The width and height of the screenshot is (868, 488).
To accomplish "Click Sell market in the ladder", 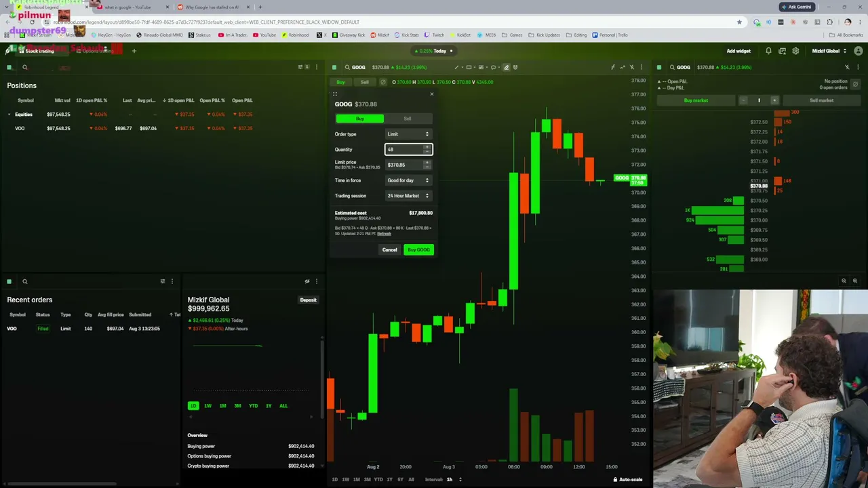I will pyautogui.click(x=821, y=100).
